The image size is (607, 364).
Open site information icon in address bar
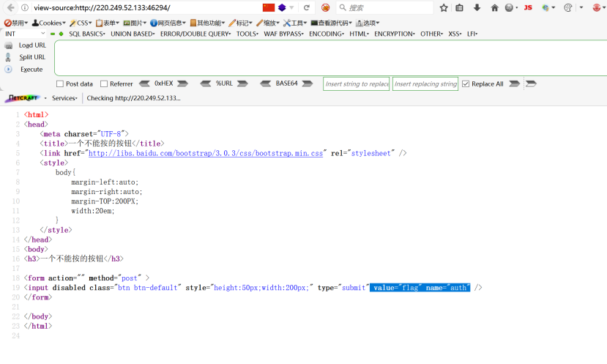point(25,8)
